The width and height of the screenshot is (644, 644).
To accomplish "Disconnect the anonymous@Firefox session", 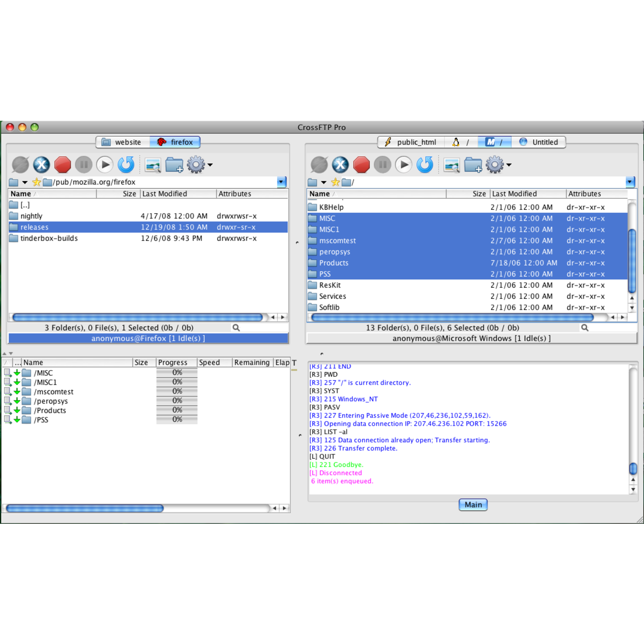I will (x=41, y=165).
